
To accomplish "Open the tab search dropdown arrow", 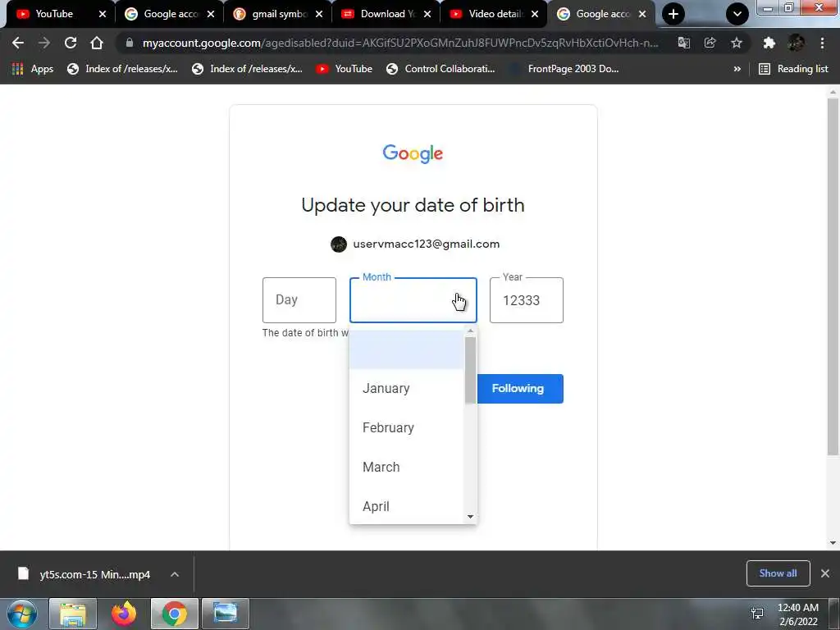I will tap(737, 14).
